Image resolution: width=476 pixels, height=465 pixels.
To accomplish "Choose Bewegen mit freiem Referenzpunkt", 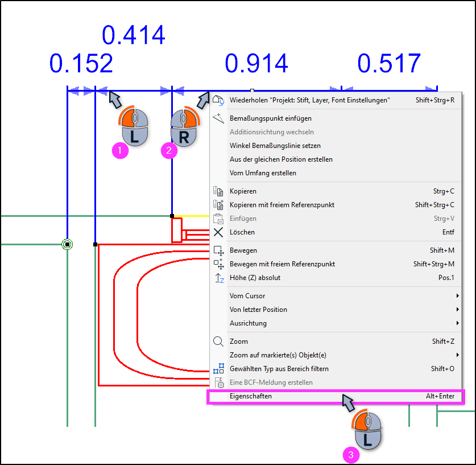I will click(336, 264).
